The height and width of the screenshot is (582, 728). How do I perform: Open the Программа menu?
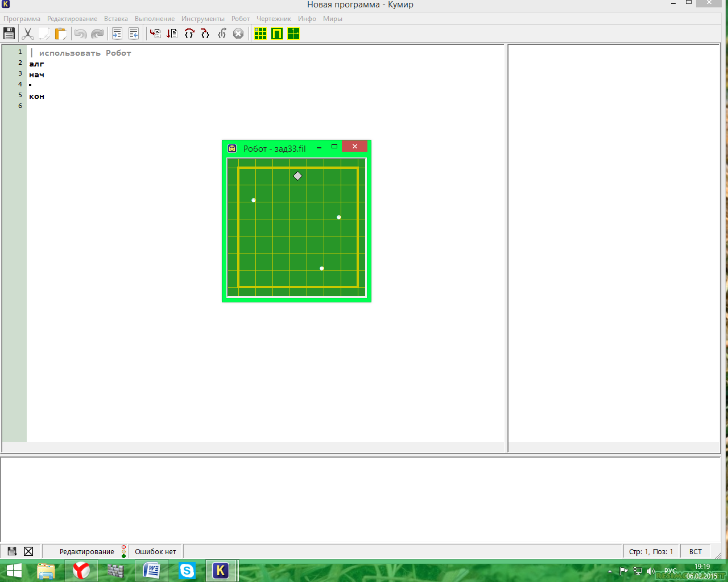tap(22, 19)
